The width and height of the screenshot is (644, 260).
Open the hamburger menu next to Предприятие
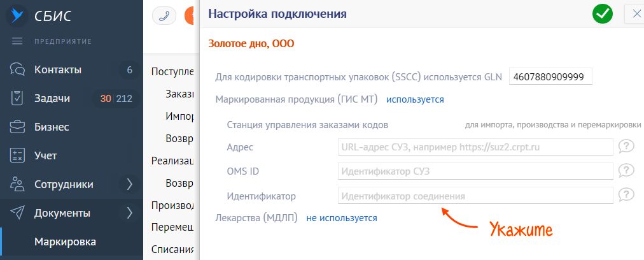(x=17, y=42)
